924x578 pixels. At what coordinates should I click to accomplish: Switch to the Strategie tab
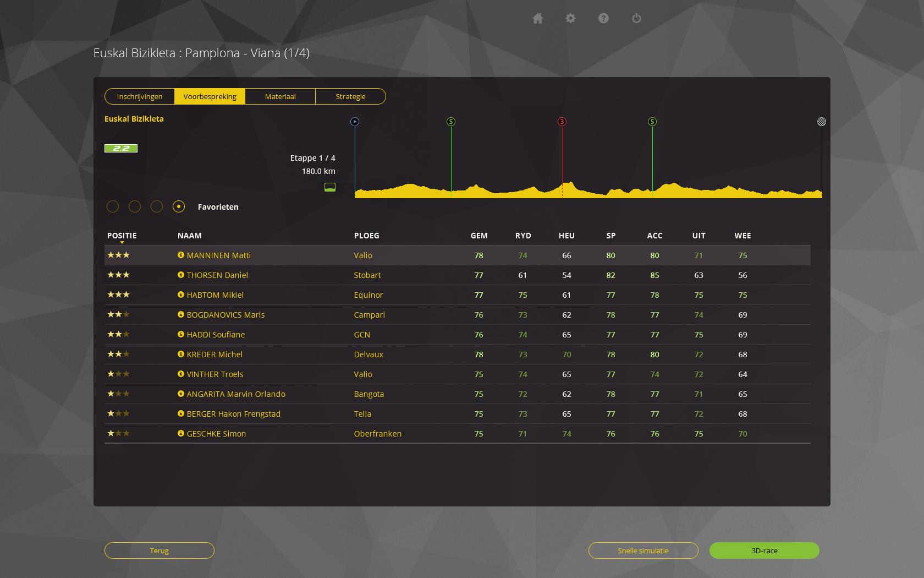coord(350,96)
